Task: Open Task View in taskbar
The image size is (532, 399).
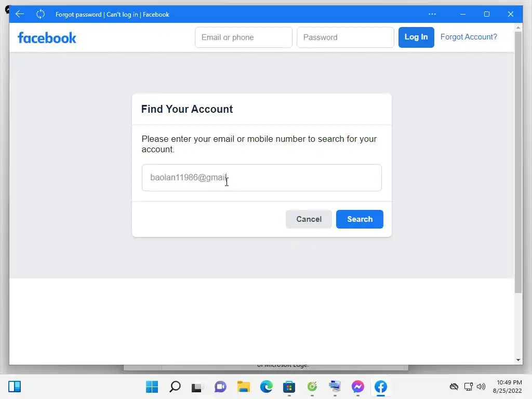Action: pos(197,387)
